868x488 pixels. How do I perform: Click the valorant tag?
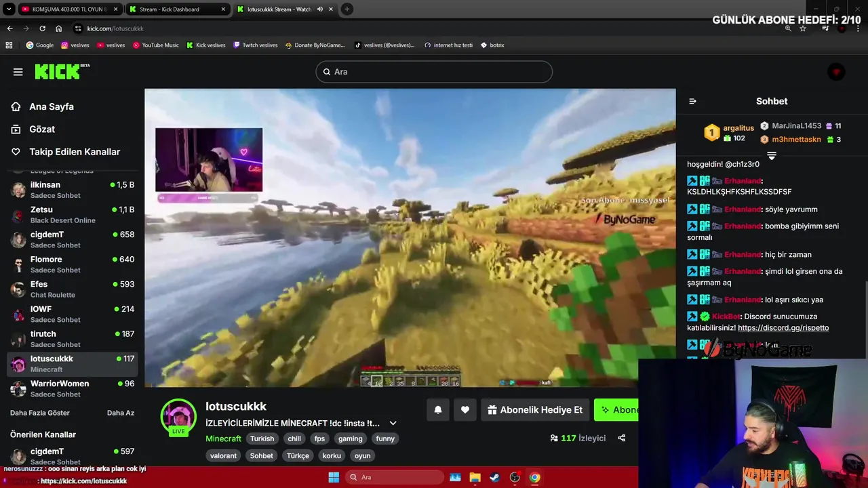[x=223, y=455]
